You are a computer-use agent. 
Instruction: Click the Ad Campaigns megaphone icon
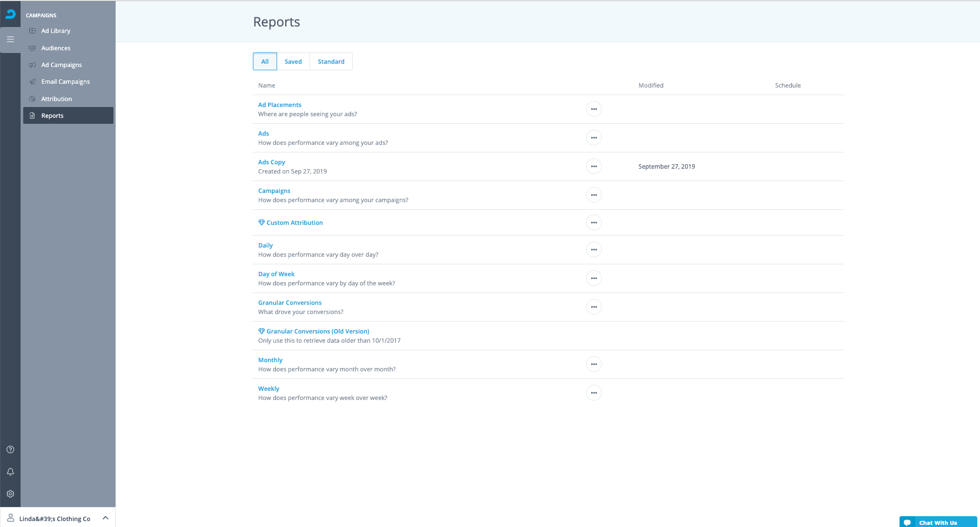click(x=32, y=65)
